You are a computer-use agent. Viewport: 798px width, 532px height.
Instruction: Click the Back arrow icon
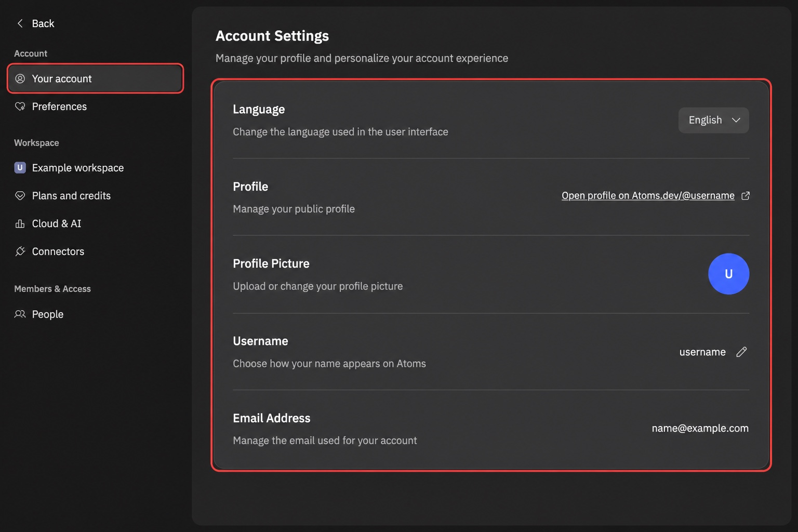click(x=20, y=23)
